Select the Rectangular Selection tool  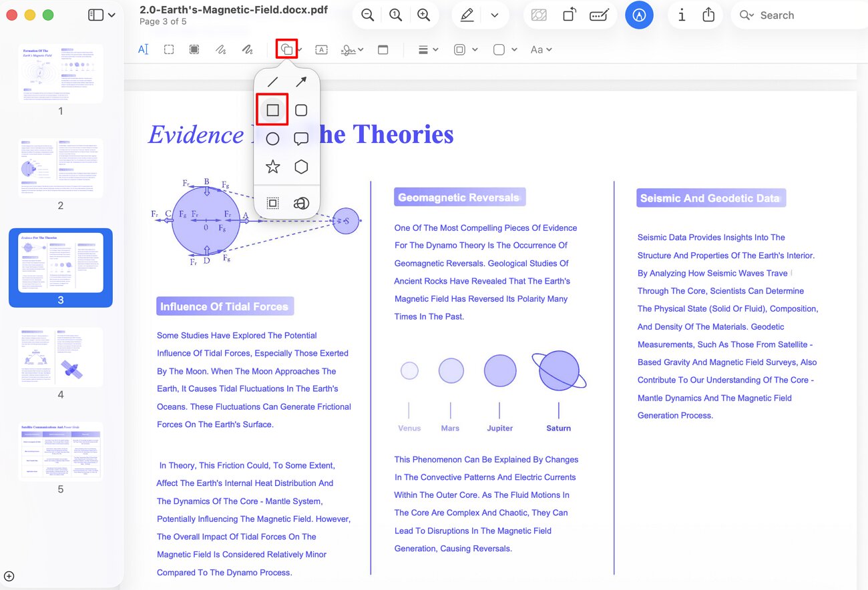click(x=169, y=49)
